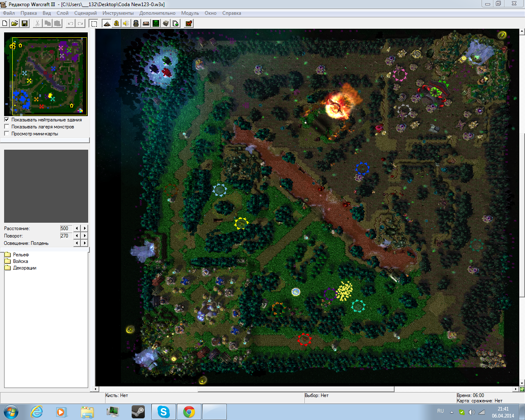
Task: Switch to Skype in taskbar
Action: 164,412
